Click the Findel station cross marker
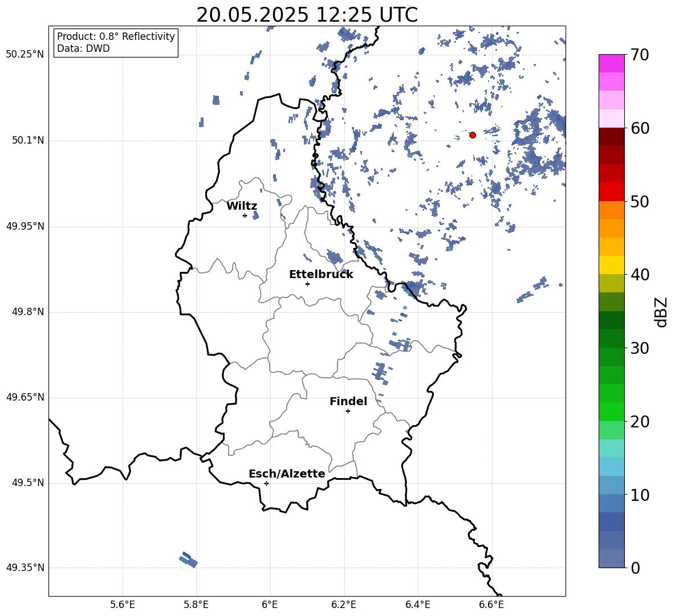This screenshot has height=616, width=675. tap(348, 411)
